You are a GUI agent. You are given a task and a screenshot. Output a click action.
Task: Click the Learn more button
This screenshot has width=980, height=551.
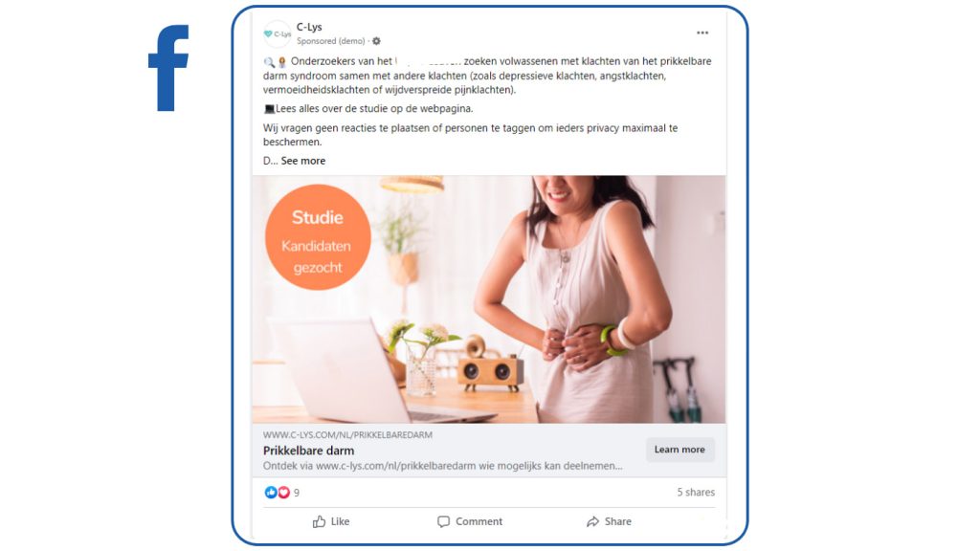tap(679, 450)
